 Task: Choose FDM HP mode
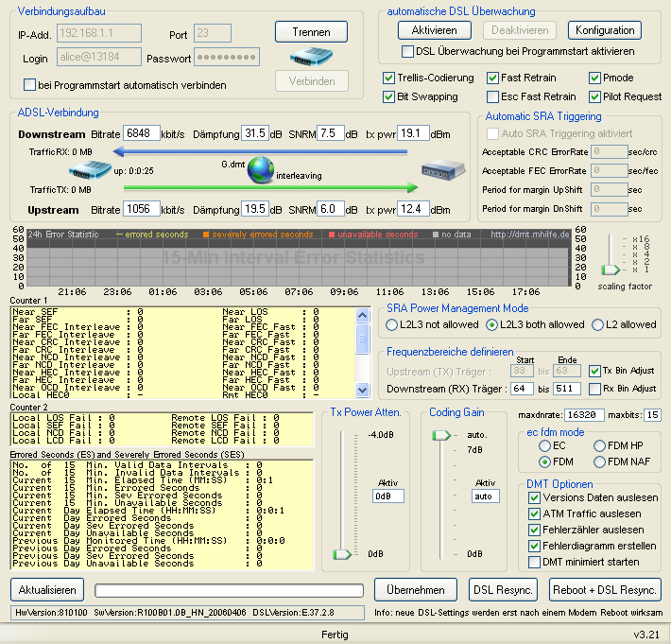598,445
